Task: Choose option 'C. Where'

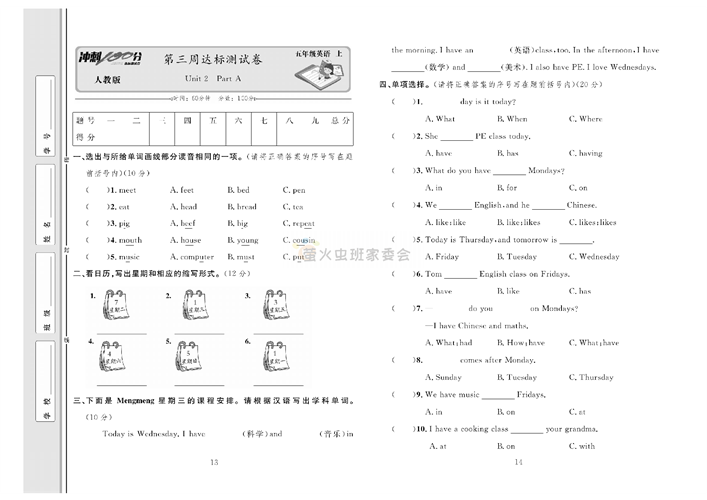Action: [585, 119]
